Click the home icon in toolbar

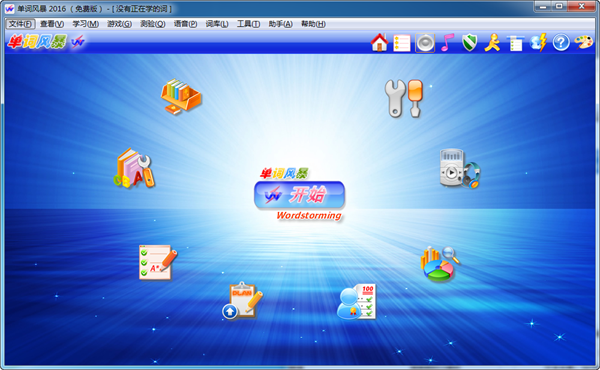(x=379, y=42)
